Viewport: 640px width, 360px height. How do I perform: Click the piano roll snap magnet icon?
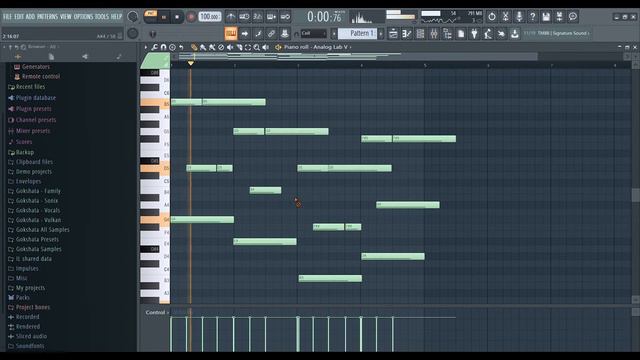pos(163,47)
